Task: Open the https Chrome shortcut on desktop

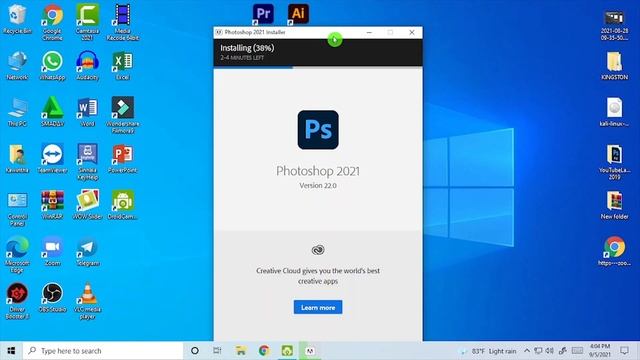Action: pos(614,251)
